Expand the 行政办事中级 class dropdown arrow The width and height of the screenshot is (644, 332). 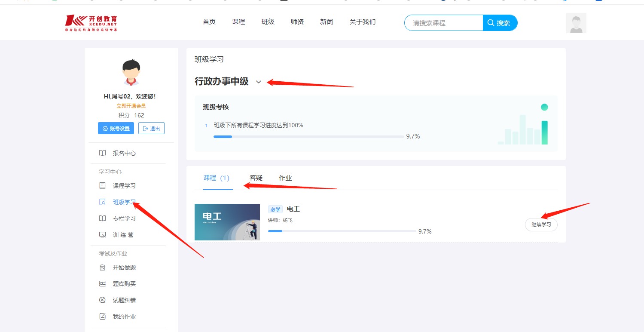pos(259,82)
